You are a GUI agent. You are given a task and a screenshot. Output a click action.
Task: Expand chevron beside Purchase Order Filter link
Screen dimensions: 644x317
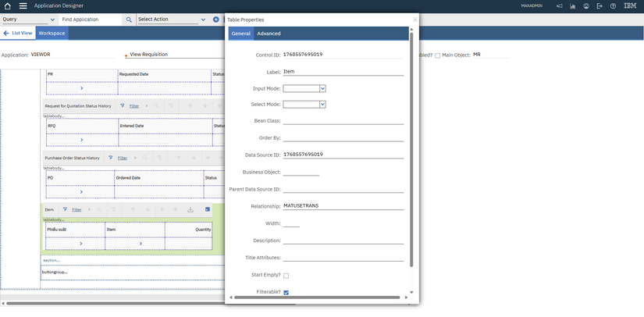(x=135, y=158)
